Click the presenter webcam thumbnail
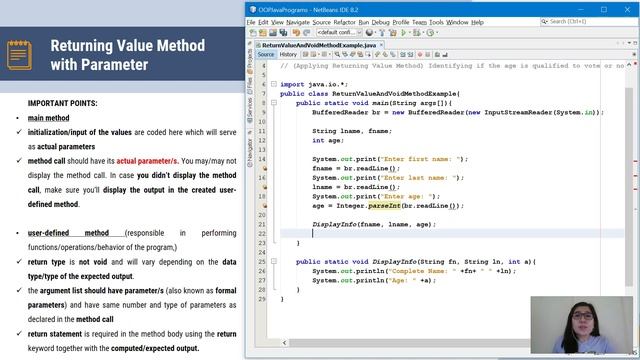This screenshot has width=640, height=360. 581,325
